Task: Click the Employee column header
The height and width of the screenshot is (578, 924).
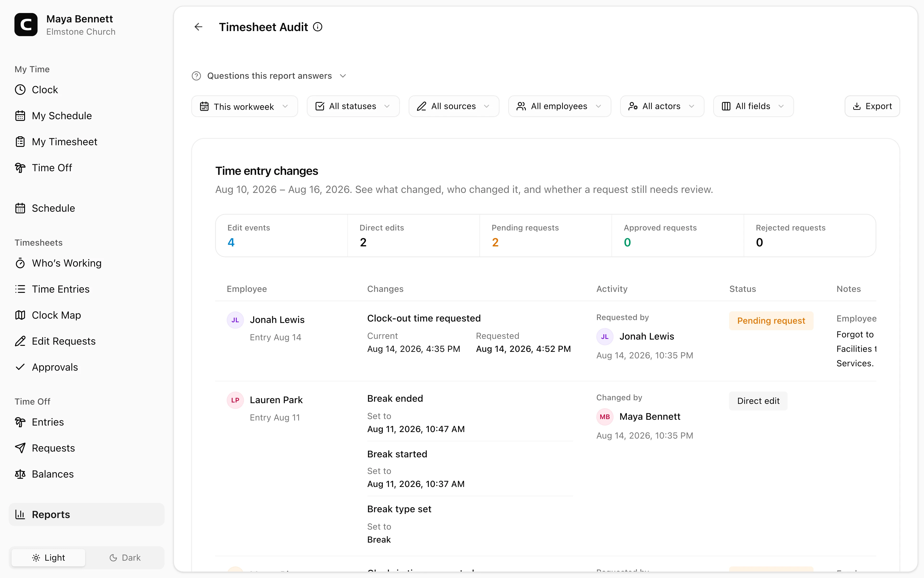Action: pos(247,289)
